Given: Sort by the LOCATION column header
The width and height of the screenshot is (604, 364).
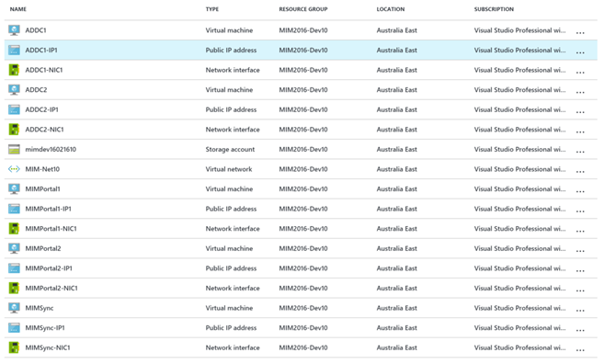Looking at the screenshot, I should (x=391, y=9).
